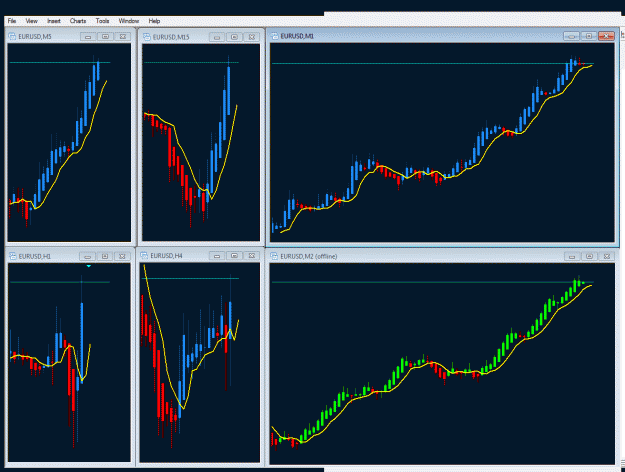Select the EURUSD,H4 title bar text
625x472 pixels.
point(166,256)
